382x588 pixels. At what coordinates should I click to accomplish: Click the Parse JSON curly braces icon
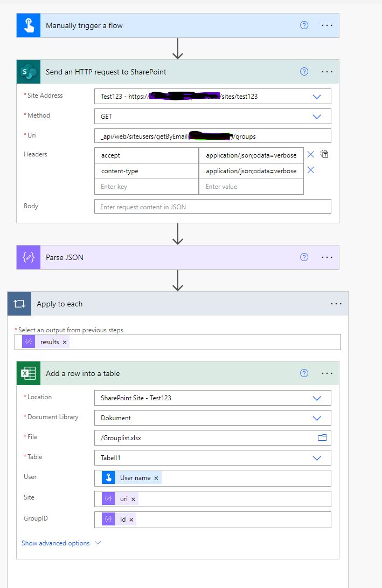click(x=29, y=257)
